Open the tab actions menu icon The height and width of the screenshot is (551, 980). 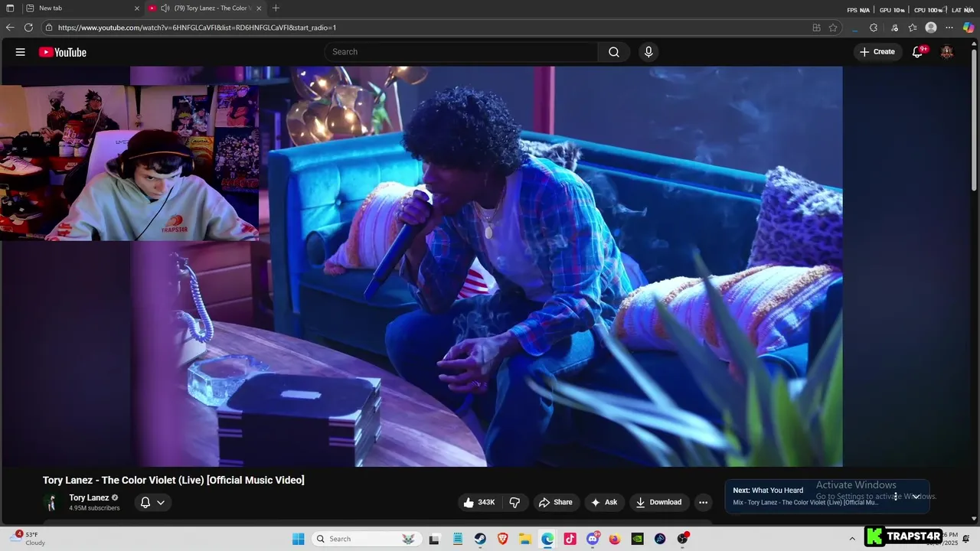tap(10, 8)
